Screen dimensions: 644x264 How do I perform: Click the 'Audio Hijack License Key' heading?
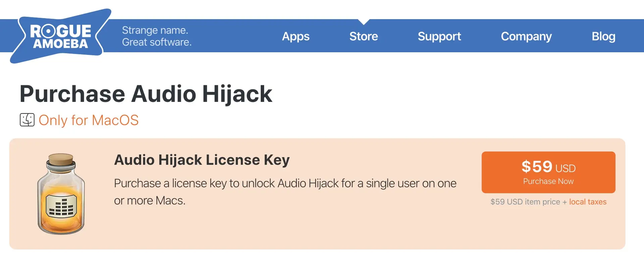(202, 160)
